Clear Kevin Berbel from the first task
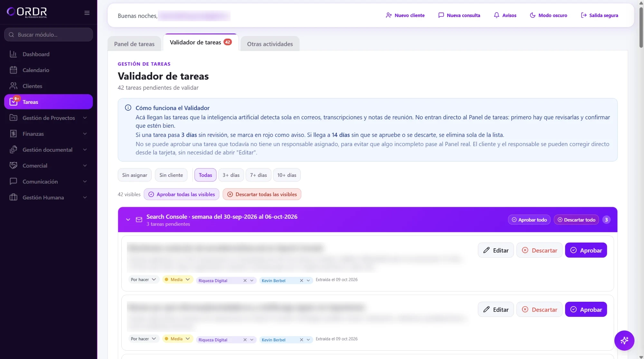The image size is (644, 359). click(x=301, y=281)
